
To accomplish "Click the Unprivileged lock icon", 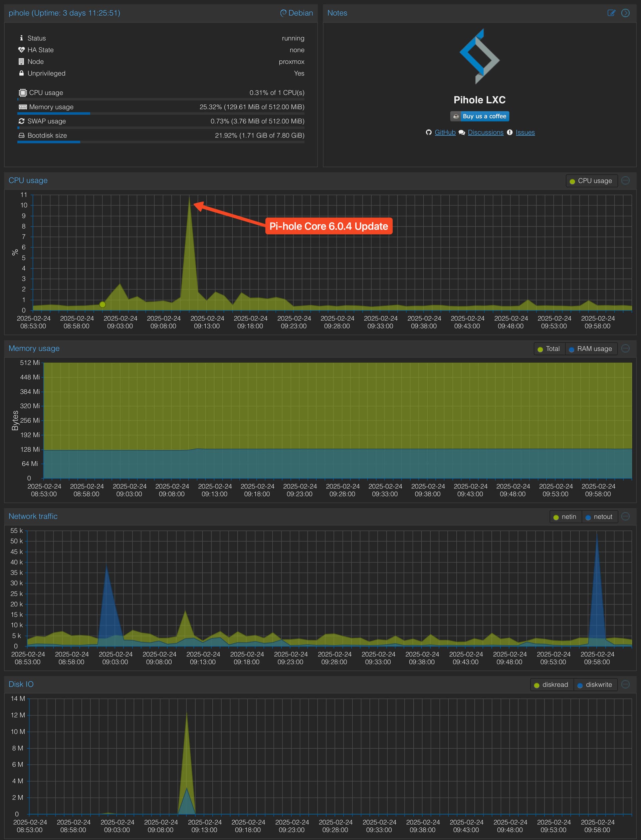I will [21, 73].
